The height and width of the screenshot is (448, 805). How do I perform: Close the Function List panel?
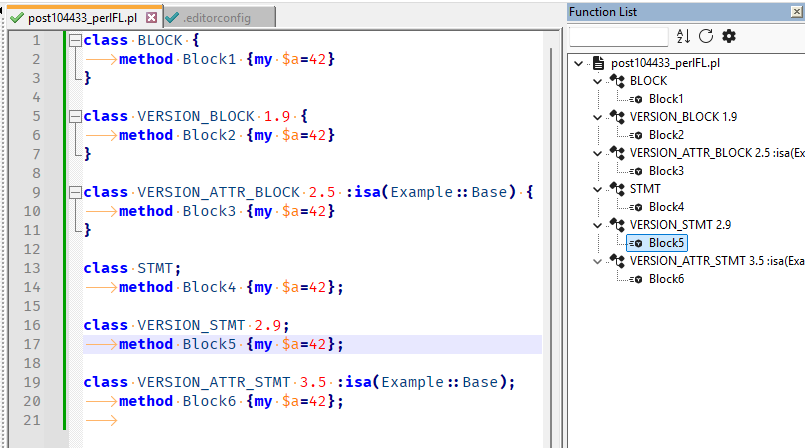794,12
